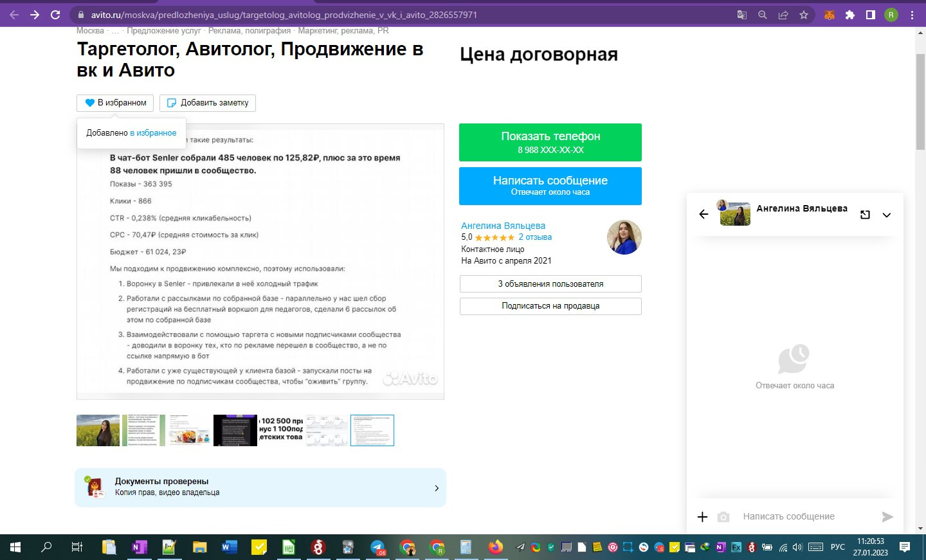Click the Маркетинг, реклама, PR breadcrumb

coord(343,31)
